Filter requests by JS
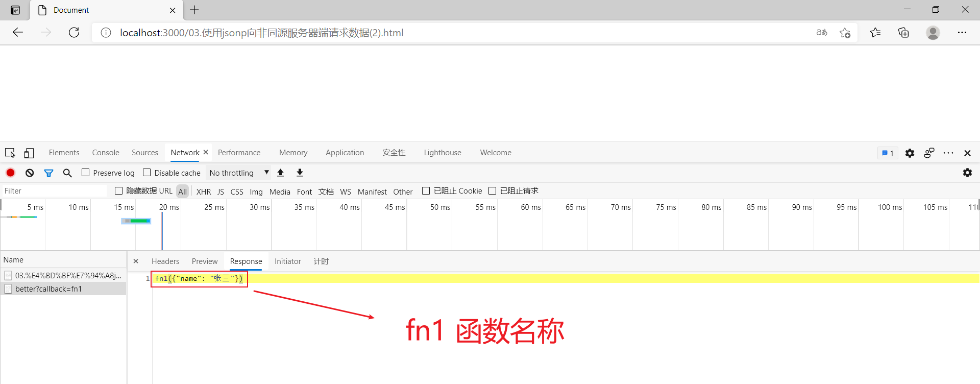The height and width of the screenshot is (384, 980). (220, 191)
